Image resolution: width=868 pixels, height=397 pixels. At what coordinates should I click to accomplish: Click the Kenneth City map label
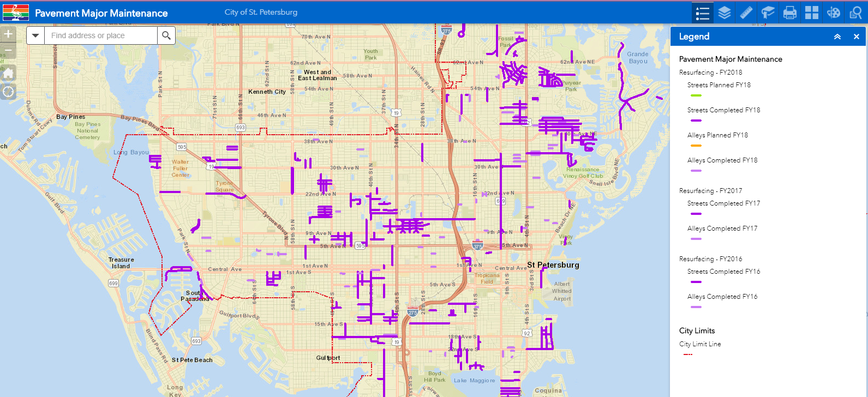point(267,92)
